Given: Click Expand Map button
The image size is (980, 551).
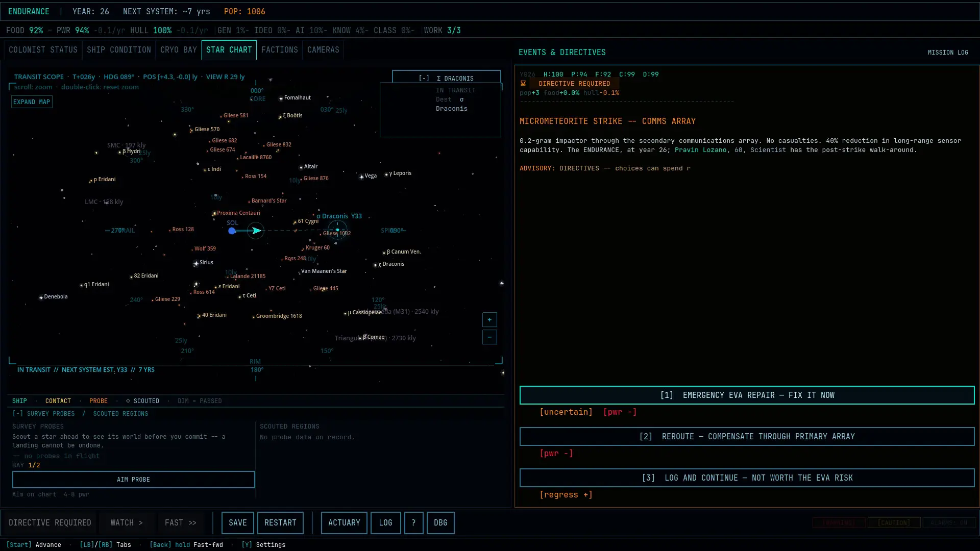Looking at the screenshot, I should pos(32,102).
